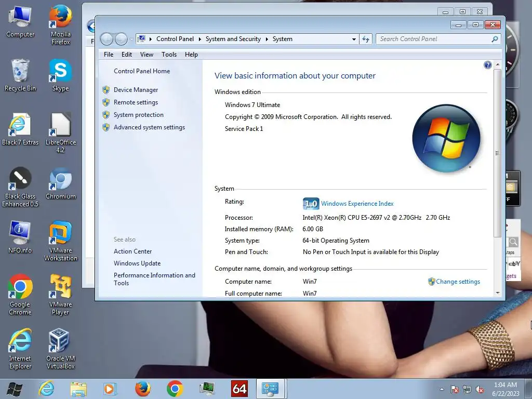Open the Help menu
This screenshot has width=532, height=399.
pyautogui.click(x=191, y=54)
